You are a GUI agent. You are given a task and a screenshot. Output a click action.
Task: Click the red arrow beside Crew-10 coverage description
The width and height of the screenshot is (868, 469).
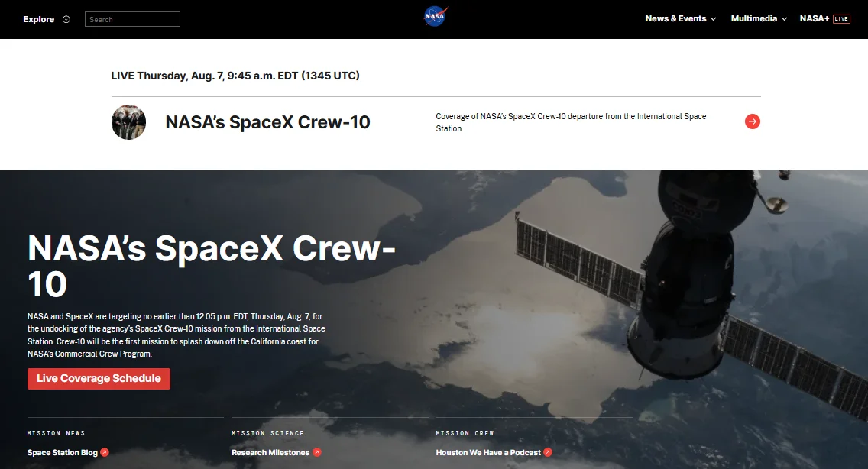click(753, 121)
